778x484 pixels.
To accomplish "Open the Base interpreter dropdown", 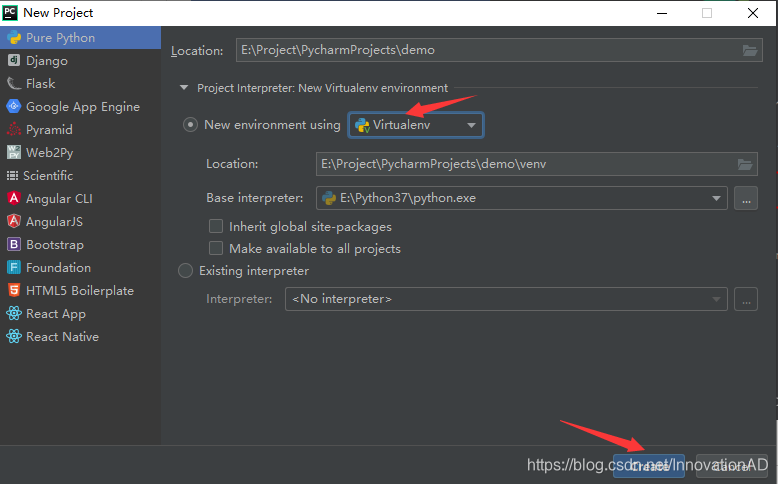I will [521, 198].
